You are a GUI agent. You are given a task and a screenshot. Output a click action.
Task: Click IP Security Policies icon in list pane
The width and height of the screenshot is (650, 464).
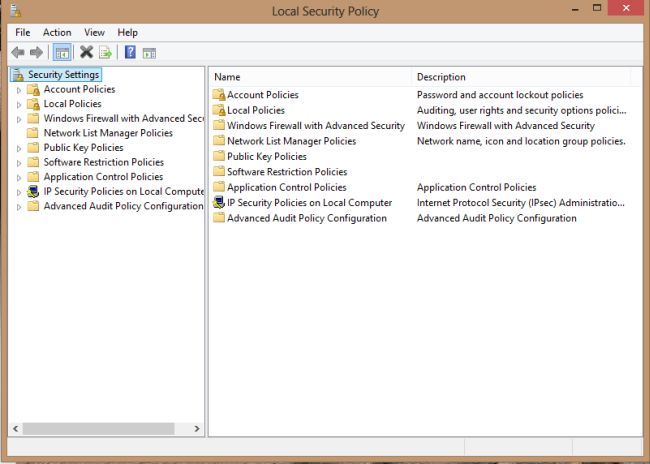219,203
